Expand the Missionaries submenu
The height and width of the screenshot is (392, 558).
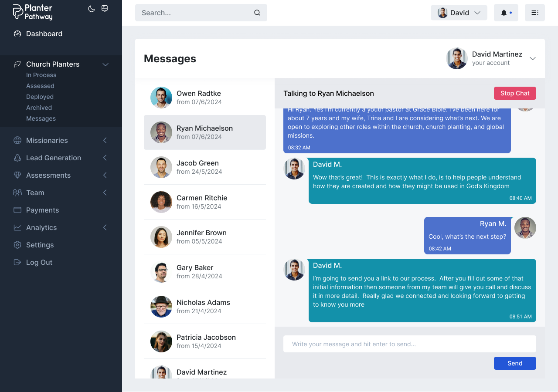click(x=105, y=140)
